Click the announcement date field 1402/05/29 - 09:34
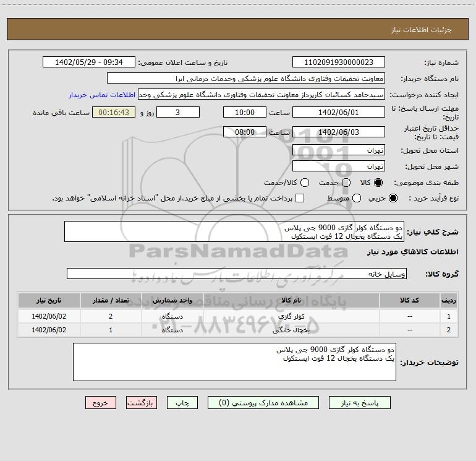Screen dimensions: 476x461 coord(89,62)
